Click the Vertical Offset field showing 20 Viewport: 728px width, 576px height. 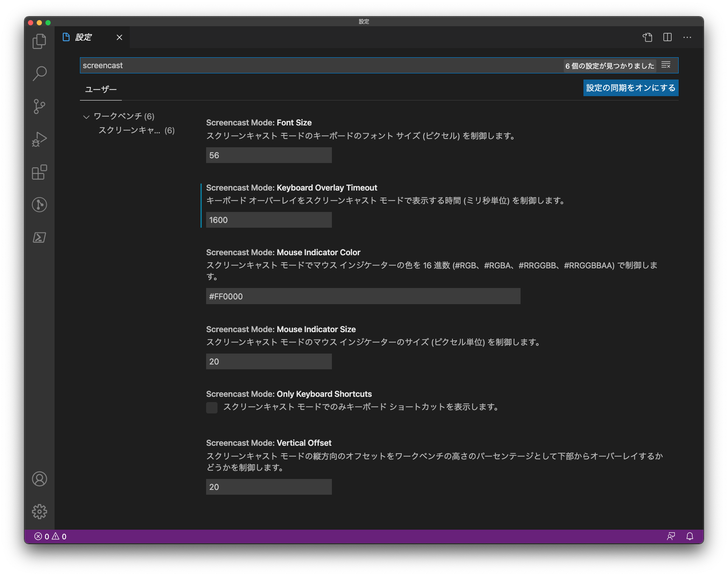pyautogui.click(x=269, y=487)
